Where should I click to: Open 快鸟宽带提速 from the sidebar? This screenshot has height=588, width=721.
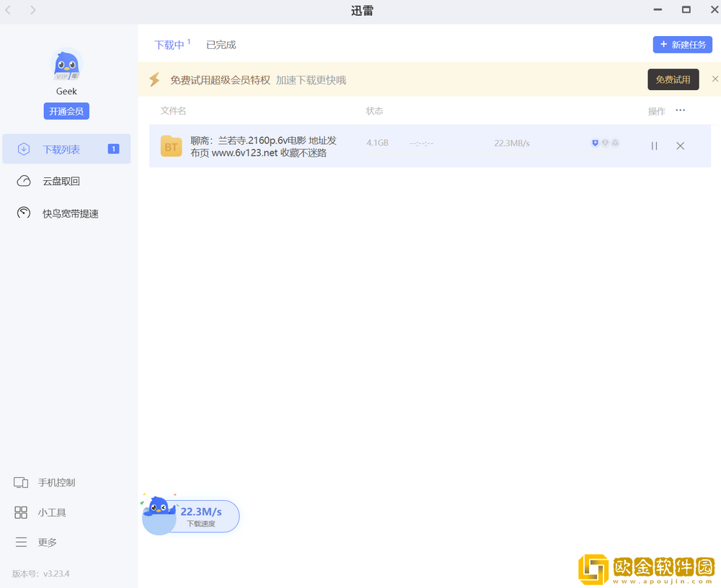click(68, 213)
